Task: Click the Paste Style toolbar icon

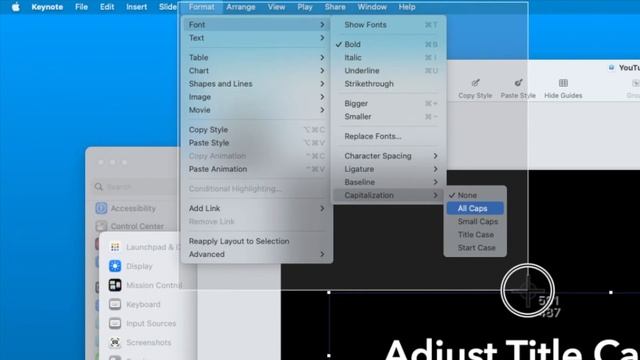Action: click(518, 83)
